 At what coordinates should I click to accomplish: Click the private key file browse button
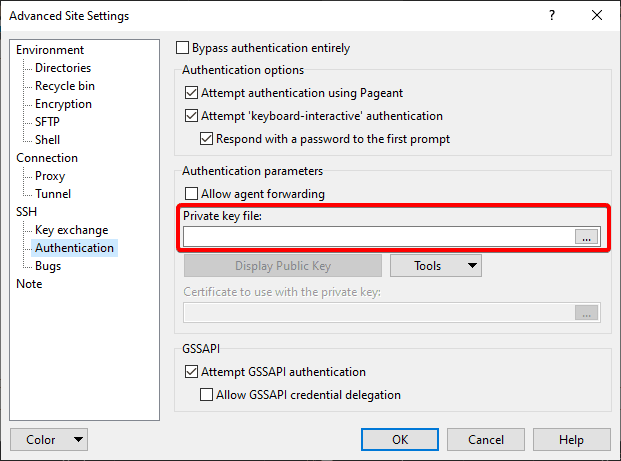click(587, 237)
